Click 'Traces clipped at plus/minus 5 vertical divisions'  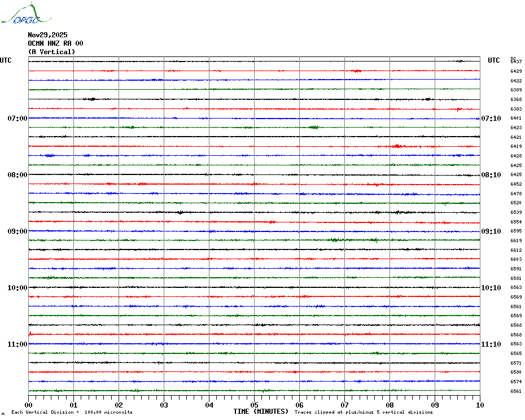click(x=364, y=412)
